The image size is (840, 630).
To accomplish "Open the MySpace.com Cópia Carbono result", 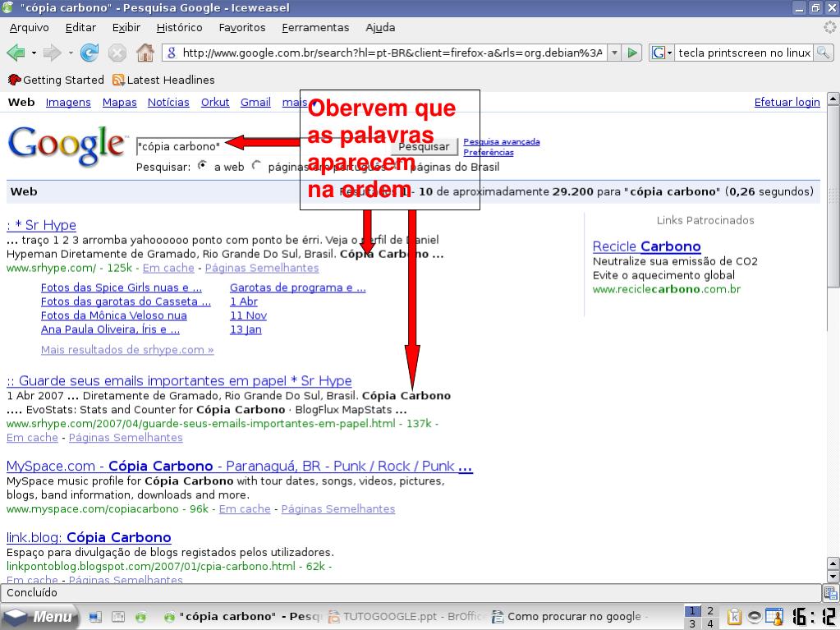I will point(240,466).
